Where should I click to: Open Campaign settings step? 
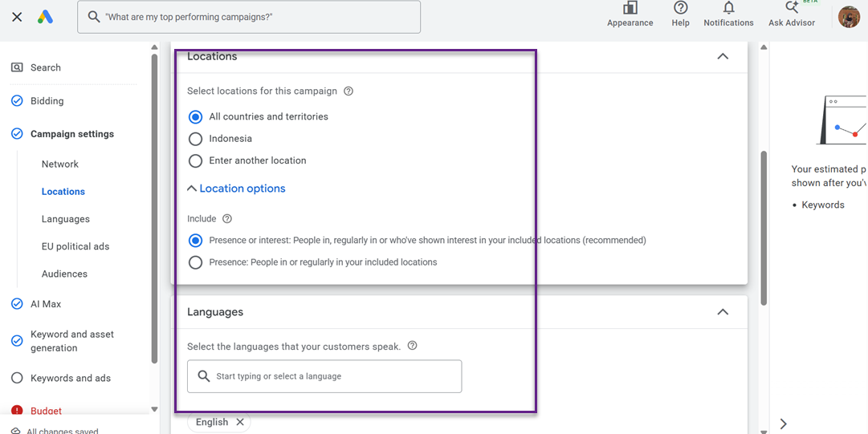72,134
